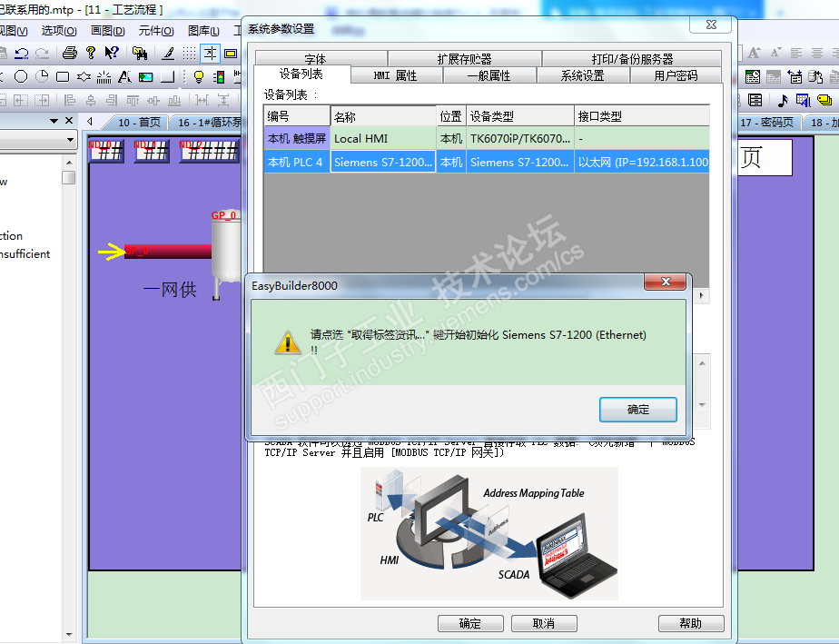Click the pen edit icon in toolbar
This screenshot has height=644, width=839.
[168, 53]
